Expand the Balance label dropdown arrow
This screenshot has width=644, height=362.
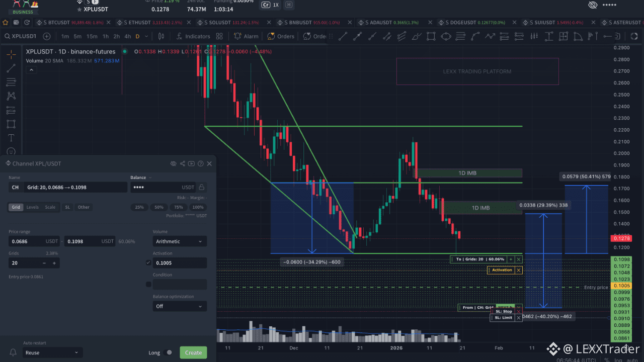coord(150,177)
